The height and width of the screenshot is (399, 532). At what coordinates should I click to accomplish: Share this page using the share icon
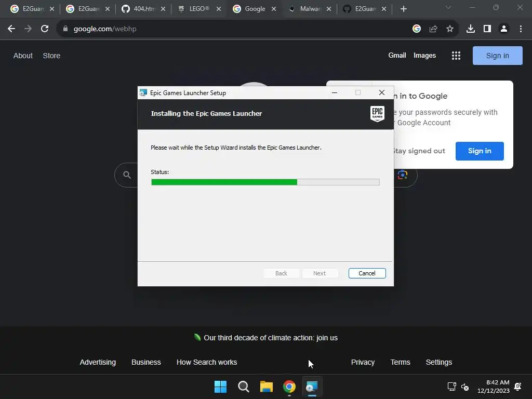pos(433,29)
